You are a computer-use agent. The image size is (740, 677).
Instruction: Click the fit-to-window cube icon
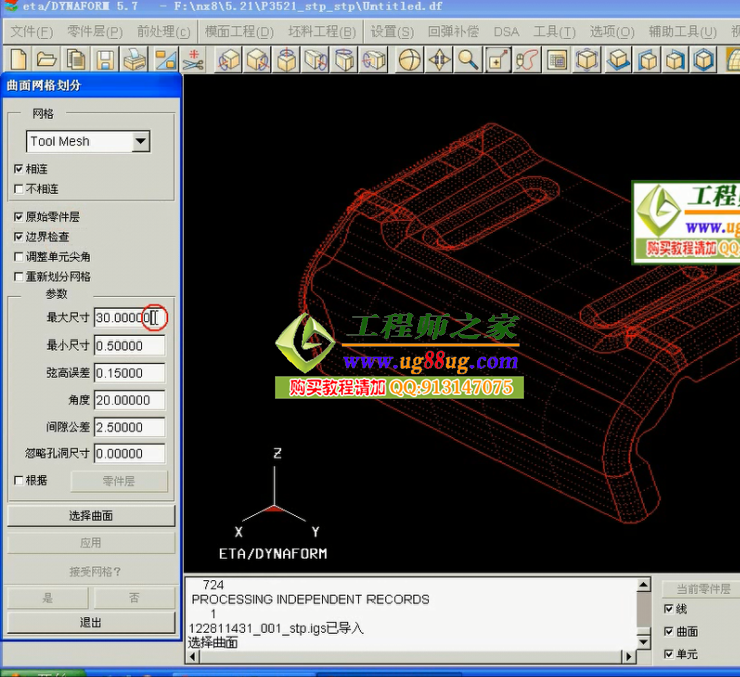(587, 60)
